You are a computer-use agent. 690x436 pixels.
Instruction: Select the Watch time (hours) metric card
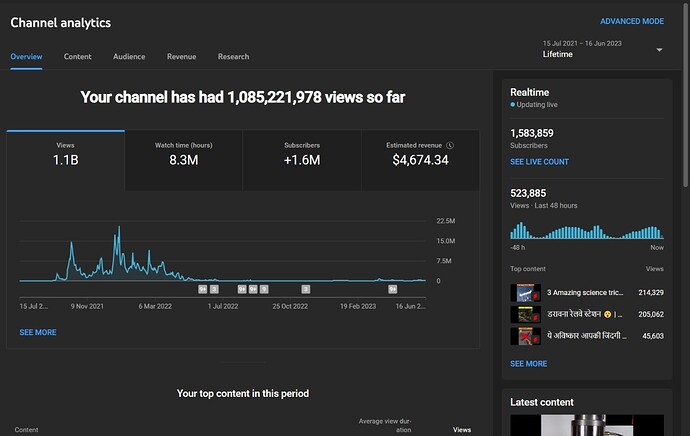tap(183, 160)
